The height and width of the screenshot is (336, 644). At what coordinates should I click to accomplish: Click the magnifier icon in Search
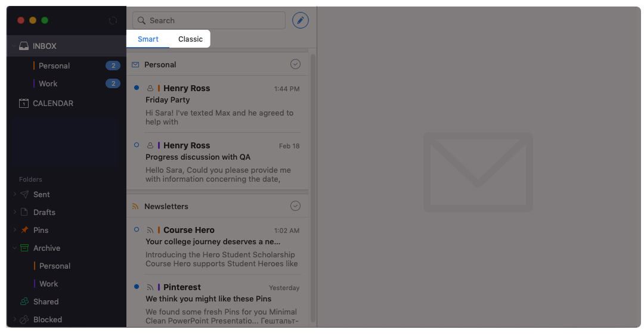141,20
